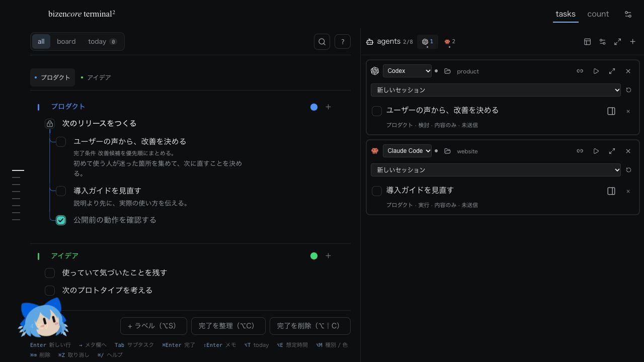Add task to アイデア section with plus
The width and height of the screenshot is (644, 362).
(328, 256)
